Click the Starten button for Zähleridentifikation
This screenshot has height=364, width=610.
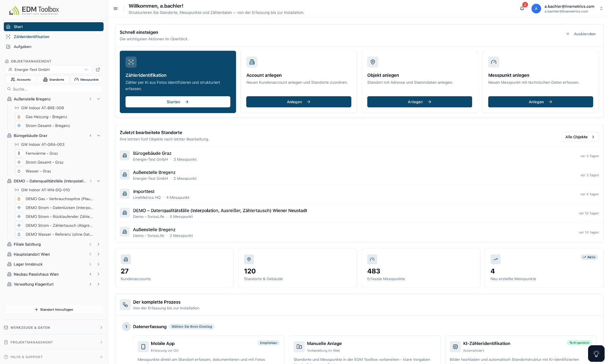[x=178, y=102]
